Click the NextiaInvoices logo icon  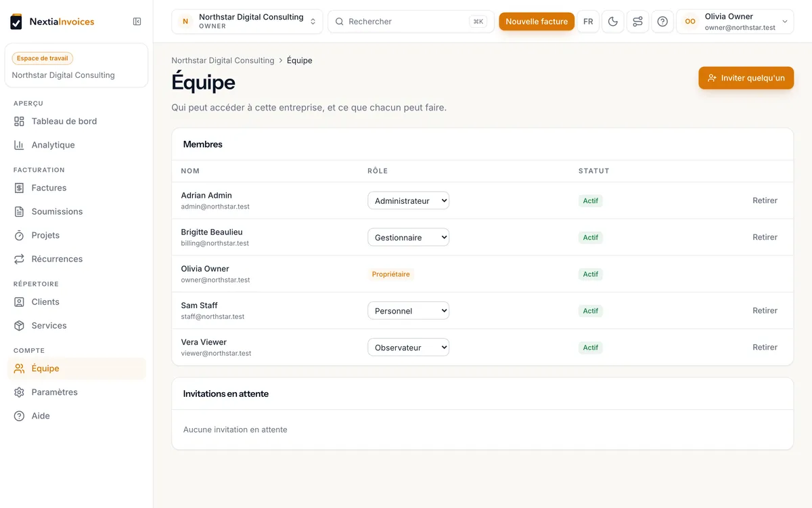(x=16, y=22)
